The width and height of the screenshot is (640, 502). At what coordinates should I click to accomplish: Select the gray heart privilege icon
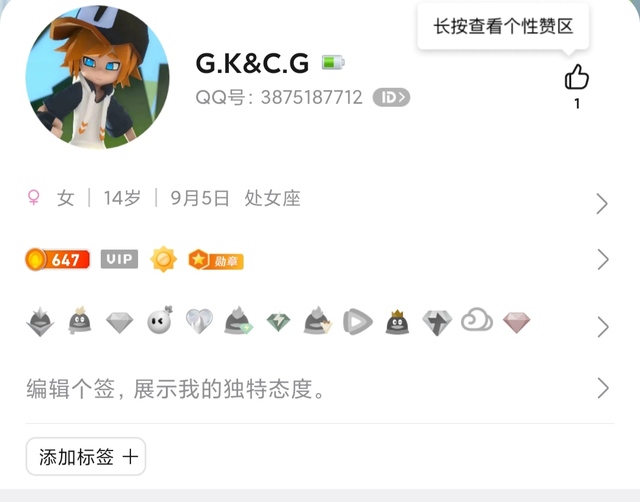(199, 321)
